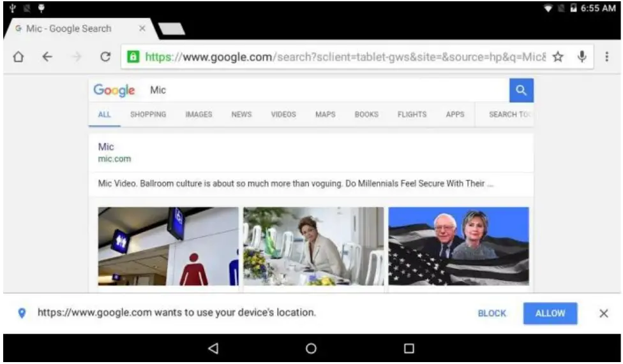Viewport: 623px width, 364px height.
Task: Tap the Wi-Fi status icon
Action: tap(548, 8)
